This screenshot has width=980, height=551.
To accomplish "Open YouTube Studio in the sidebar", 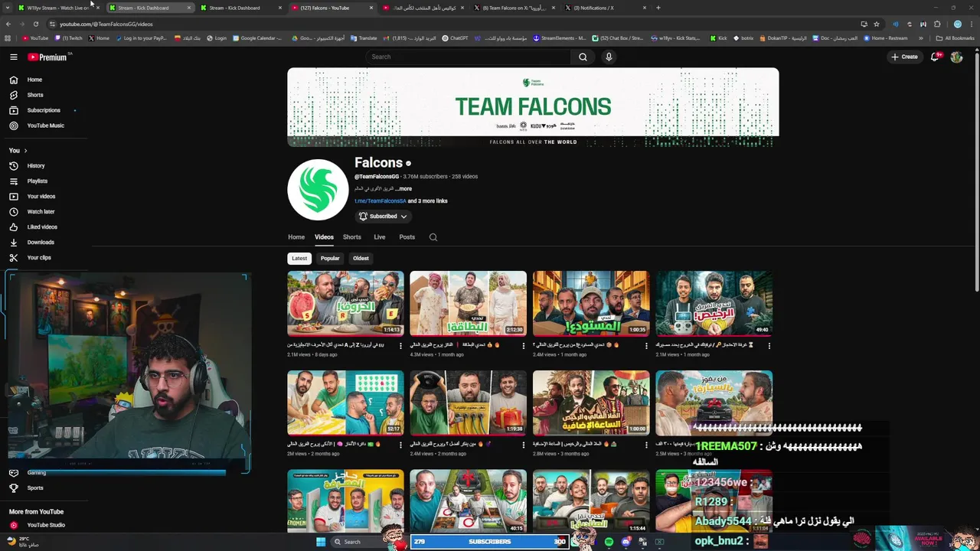I will (46, 525).
